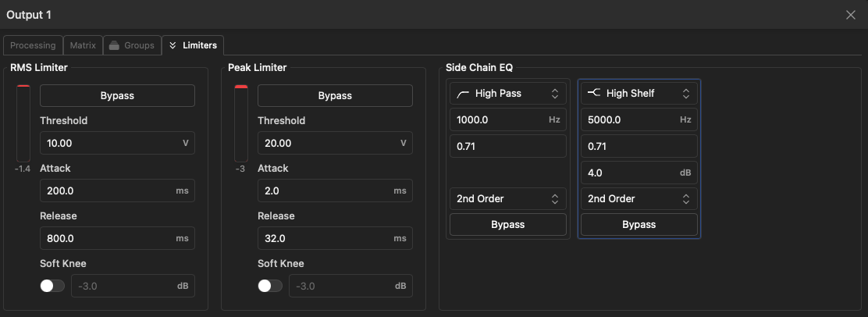This screenshot has height=317, width=868.
Task: Open the High Shelf filter type dropdown
Action: pos(639,94)
